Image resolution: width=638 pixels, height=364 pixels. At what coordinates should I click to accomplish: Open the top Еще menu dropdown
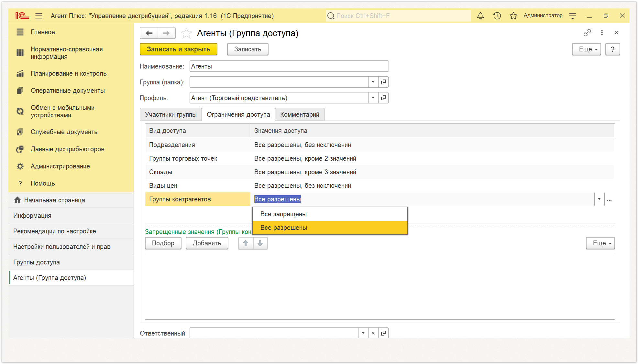coord(587,49)
